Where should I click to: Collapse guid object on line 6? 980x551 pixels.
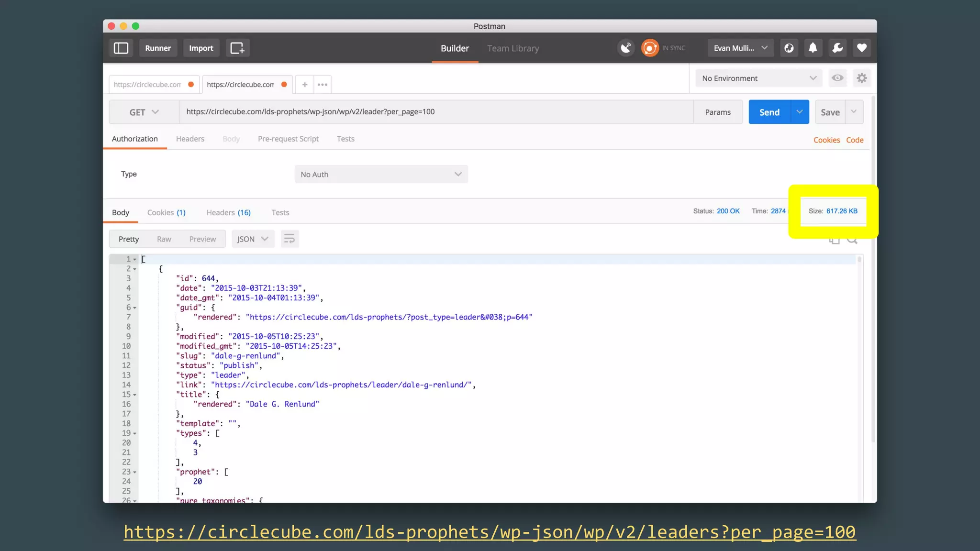[135, 308]
